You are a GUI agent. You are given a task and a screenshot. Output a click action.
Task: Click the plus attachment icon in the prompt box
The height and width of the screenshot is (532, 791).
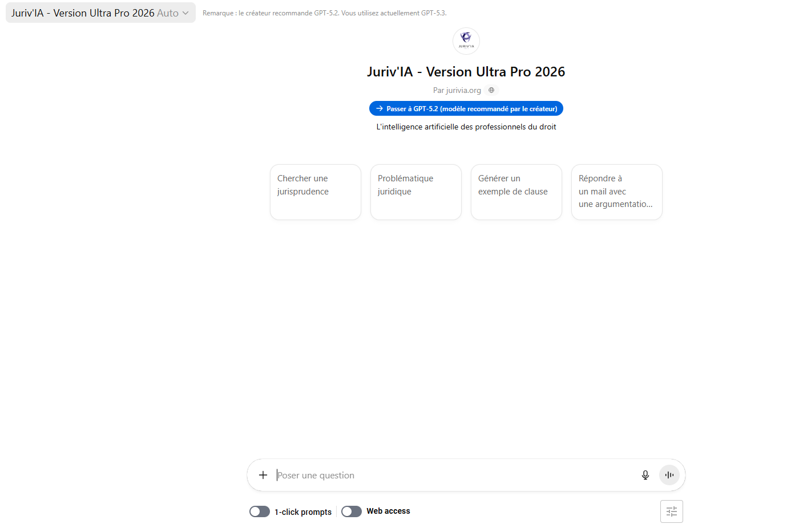[x=263, y=475]
